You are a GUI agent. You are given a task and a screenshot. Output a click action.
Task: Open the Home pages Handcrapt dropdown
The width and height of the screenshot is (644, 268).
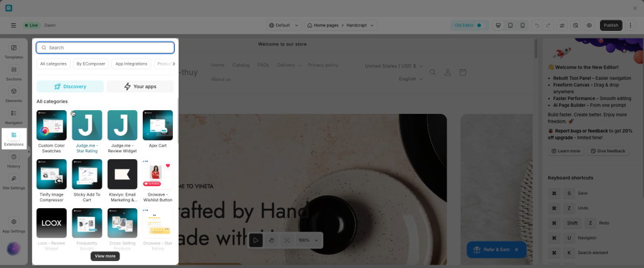[x=341, y=26]
